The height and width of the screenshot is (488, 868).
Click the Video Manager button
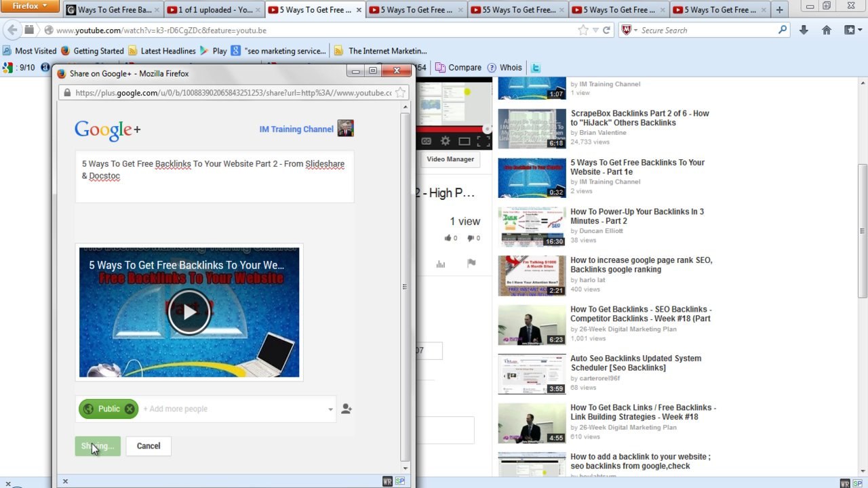pyautogui.click(x=450, y=159)
